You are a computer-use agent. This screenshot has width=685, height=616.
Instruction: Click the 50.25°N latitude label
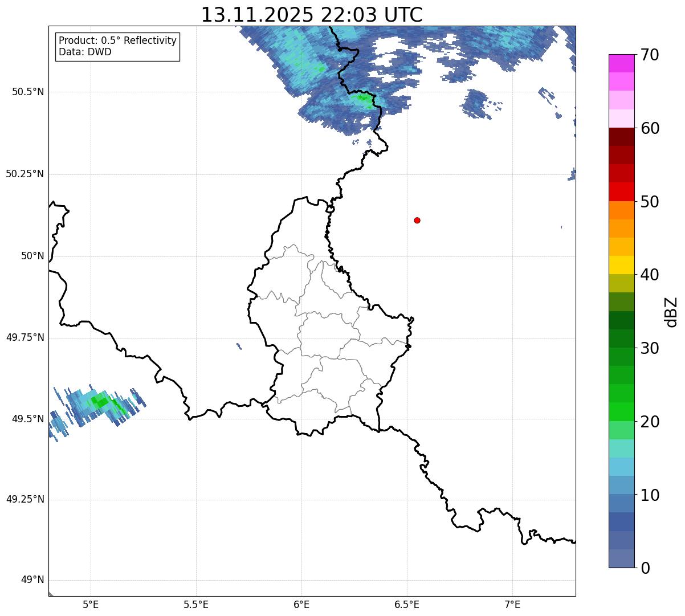[25, 174]
